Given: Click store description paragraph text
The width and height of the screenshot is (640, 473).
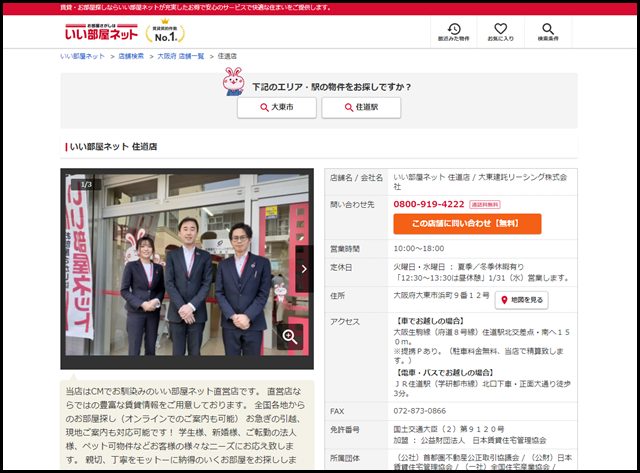Looking at the screenshot, I should [186, 426].
